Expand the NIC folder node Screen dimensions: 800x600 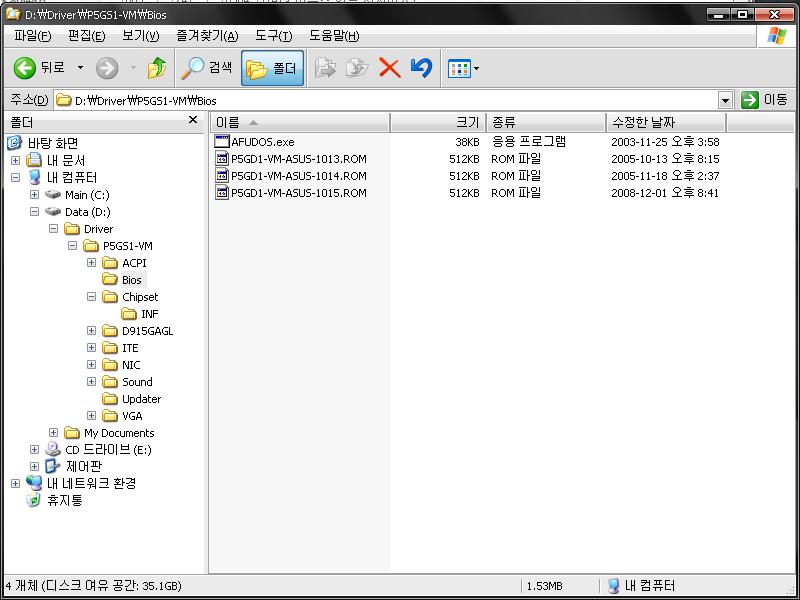point(91,364)
